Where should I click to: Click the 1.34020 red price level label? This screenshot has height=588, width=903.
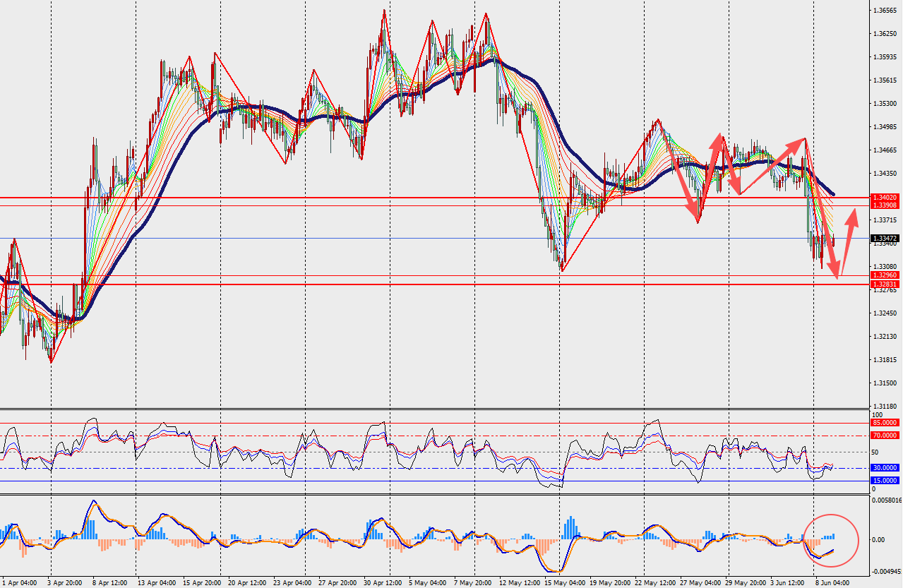click(885, 198)
